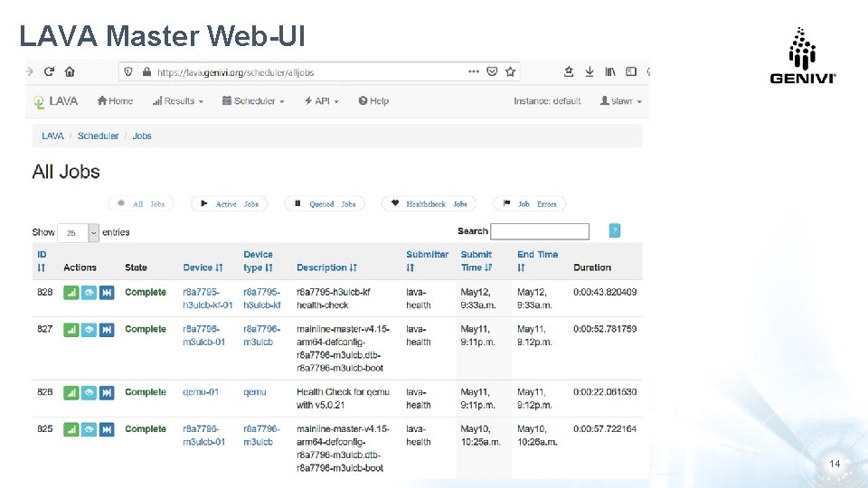This screenshot has height=488, width=868.
Task: Open qemu device type link
Action: [255, 392]
